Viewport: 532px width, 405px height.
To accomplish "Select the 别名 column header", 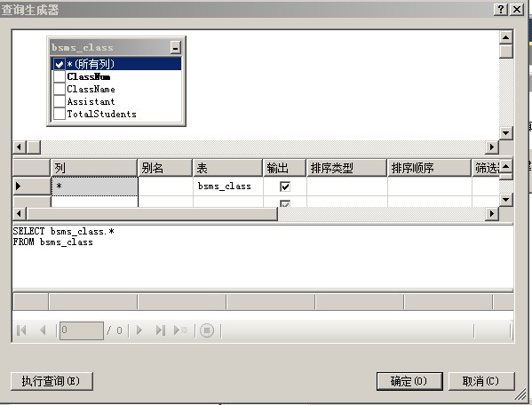I will click(x=165, y=168).
